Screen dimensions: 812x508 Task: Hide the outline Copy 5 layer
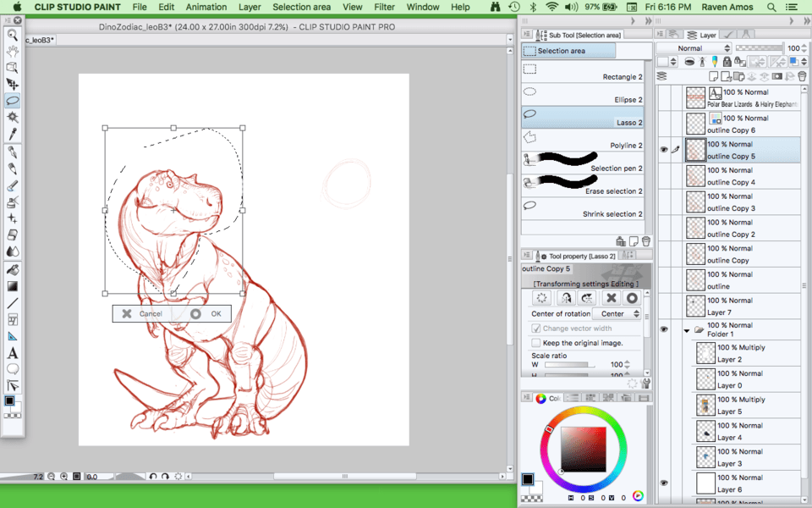(x=664, y=150)
